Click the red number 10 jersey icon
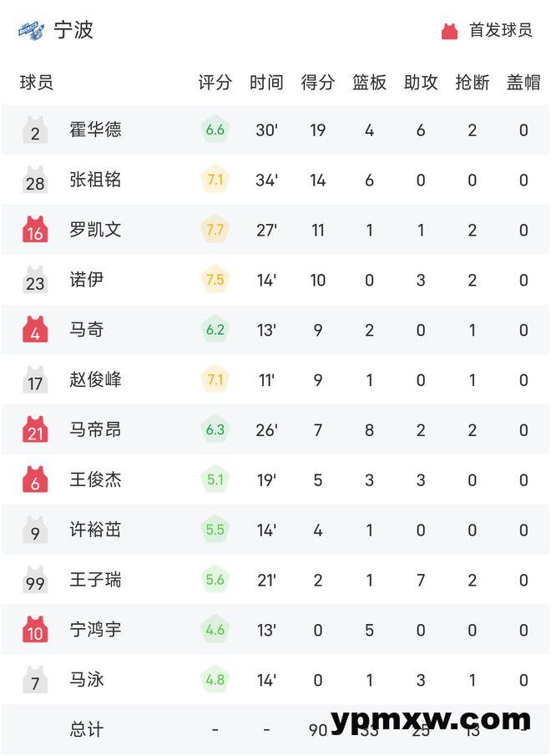This screenshot has width=551, height=756. click(35, 630)
